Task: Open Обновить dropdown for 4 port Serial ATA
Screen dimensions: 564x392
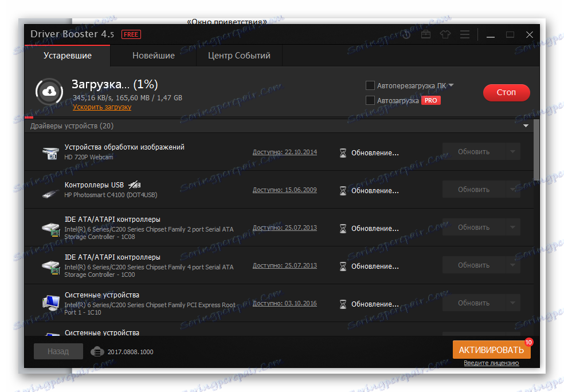Action: click(513, 265)
